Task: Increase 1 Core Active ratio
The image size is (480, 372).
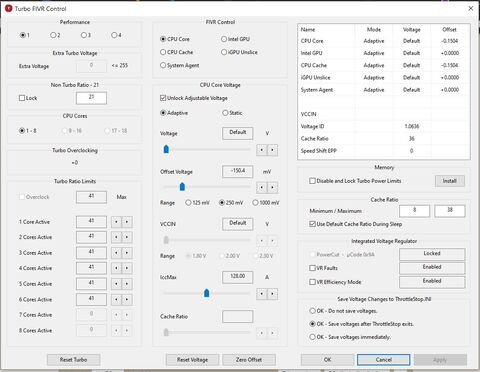Action: (127, 222)
